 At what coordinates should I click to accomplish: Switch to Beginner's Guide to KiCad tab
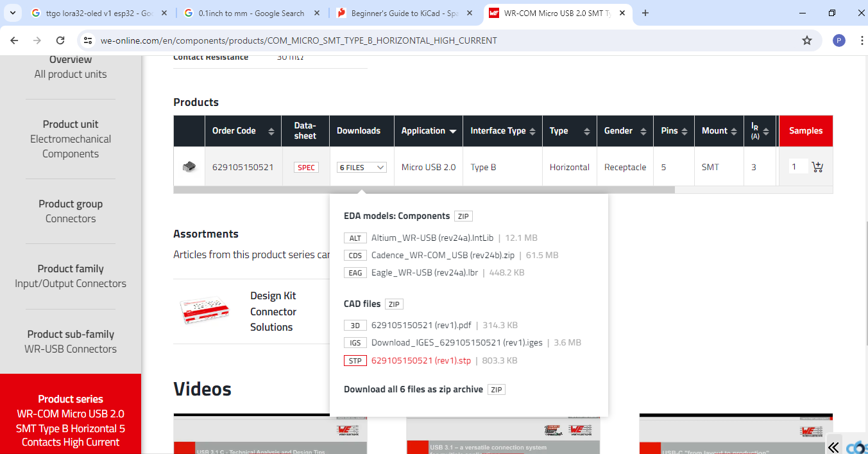(405, 13)
